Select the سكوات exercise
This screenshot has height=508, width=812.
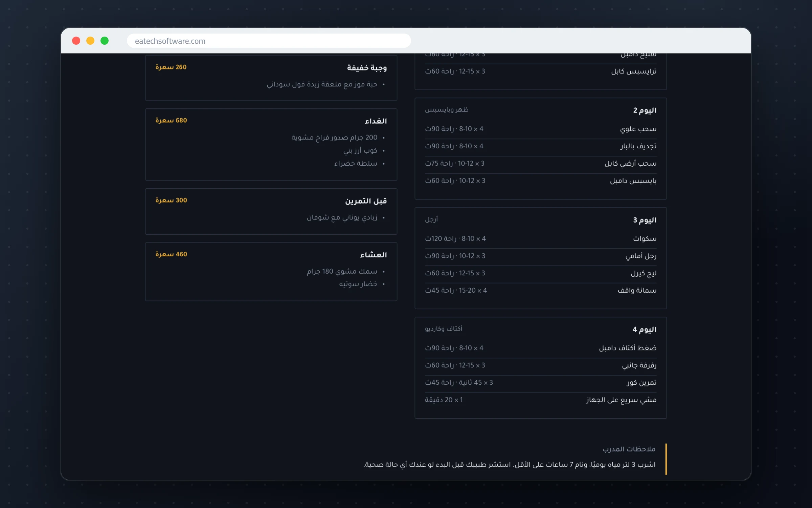[x=645, y=239]
